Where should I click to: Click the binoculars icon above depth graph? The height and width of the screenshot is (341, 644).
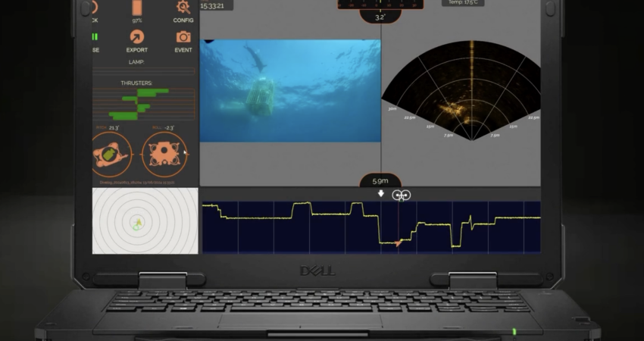402,196
